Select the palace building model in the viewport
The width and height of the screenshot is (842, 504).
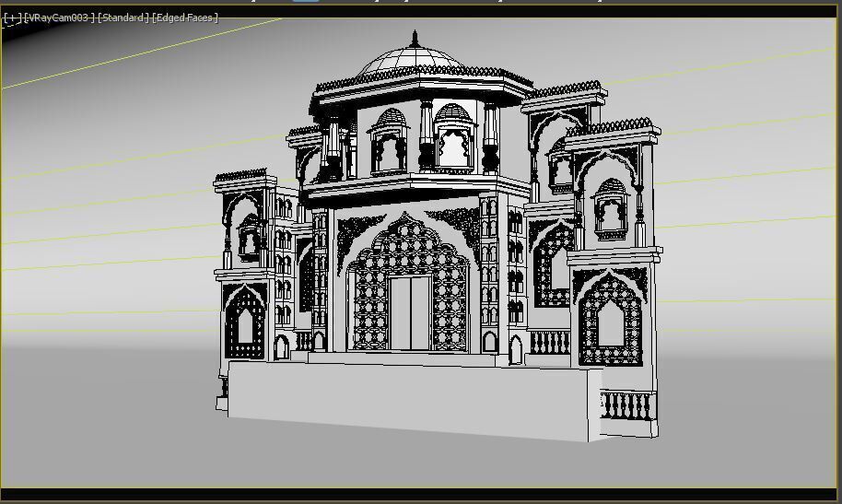tap(438, 237)
